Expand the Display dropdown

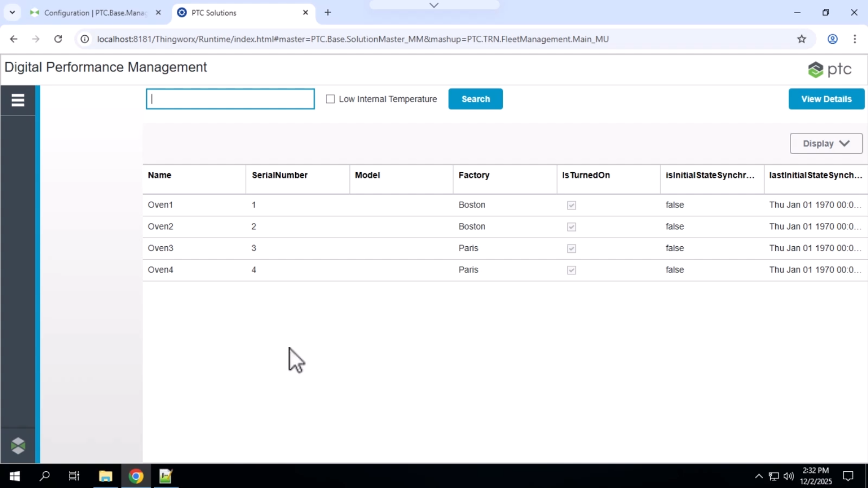point(826,143)
